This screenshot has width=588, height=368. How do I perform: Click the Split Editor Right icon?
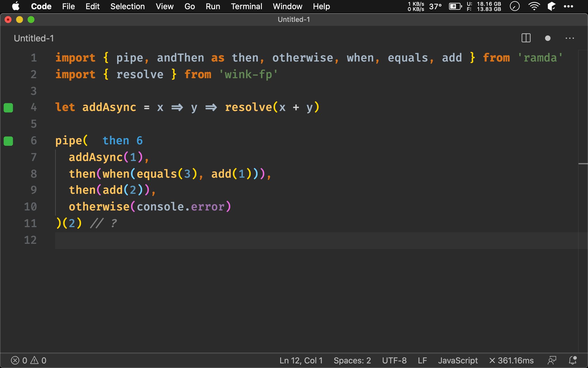526,38
